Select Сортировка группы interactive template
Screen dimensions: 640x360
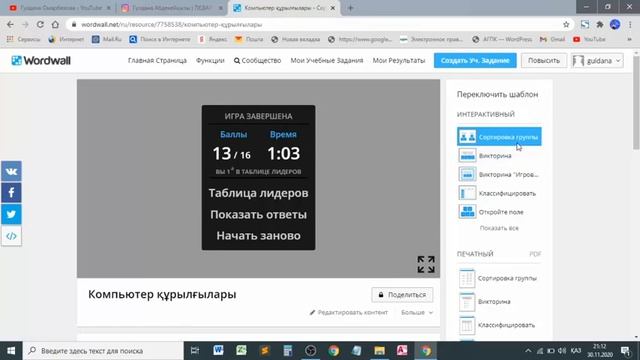pos(499,137)
